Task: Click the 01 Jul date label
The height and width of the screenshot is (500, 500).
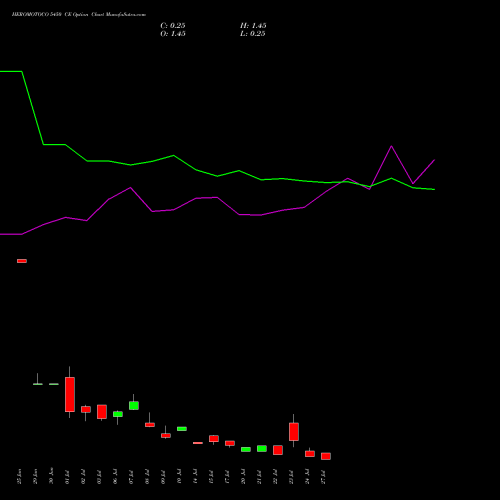Action: pyautogui.click(x=67, y=477)
